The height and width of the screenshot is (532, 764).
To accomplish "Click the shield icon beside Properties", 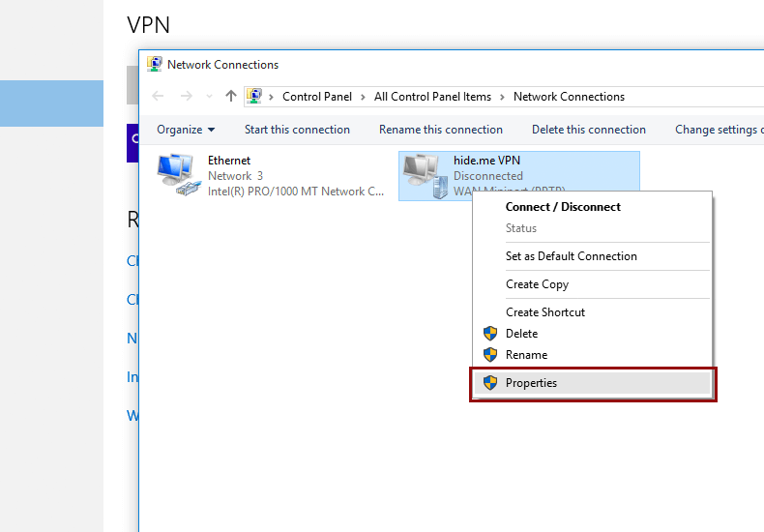I will pyautogui.click(x=490, y=383).
